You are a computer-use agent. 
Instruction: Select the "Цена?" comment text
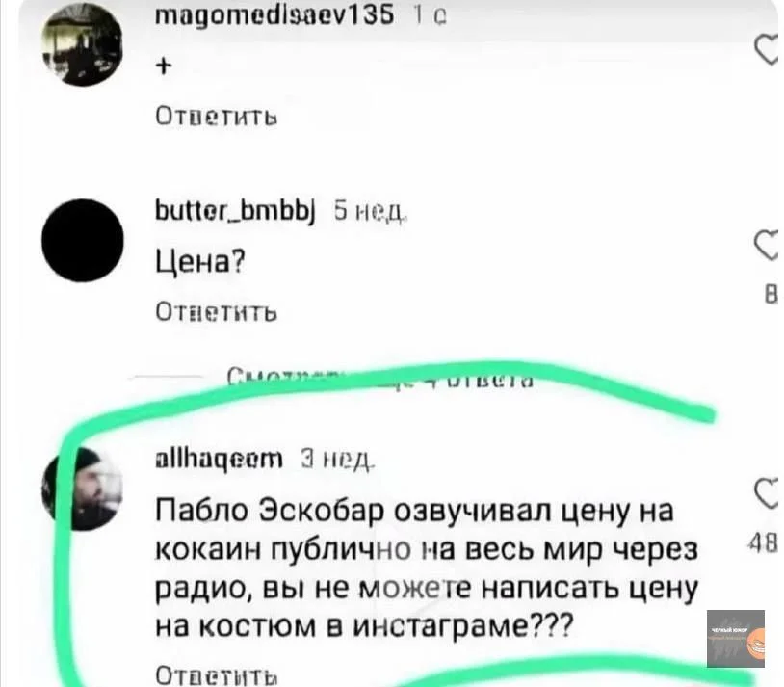[x=200, y=261]
